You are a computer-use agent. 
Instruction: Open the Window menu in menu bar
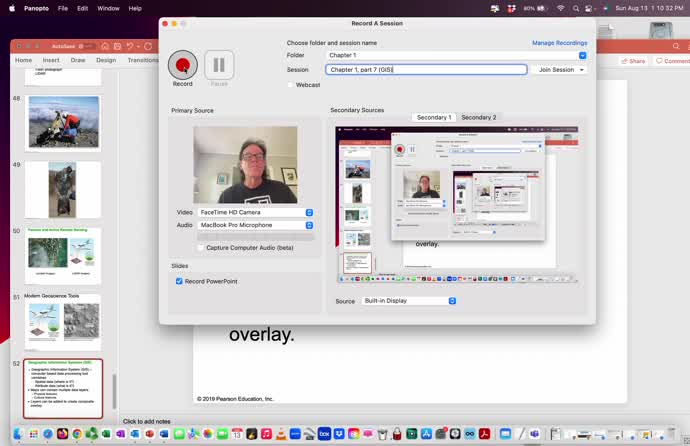(108, 8)
